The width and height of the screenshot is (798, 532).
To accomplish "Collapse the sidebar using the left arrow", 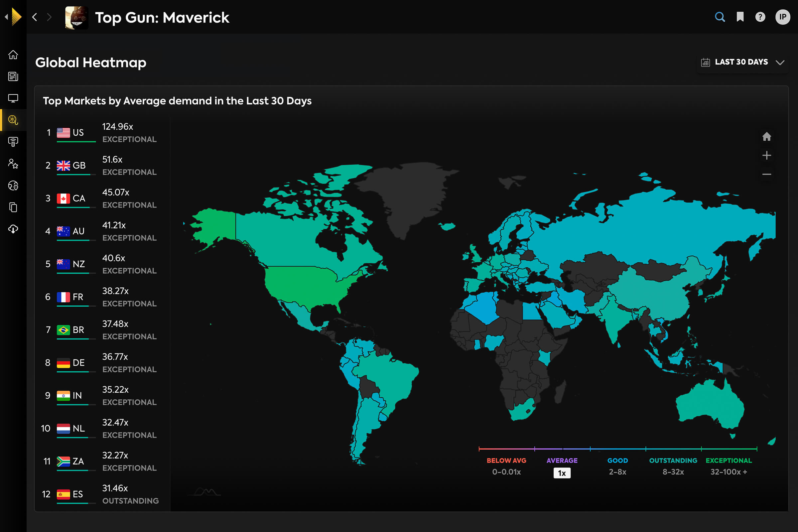I will point(6,17).
